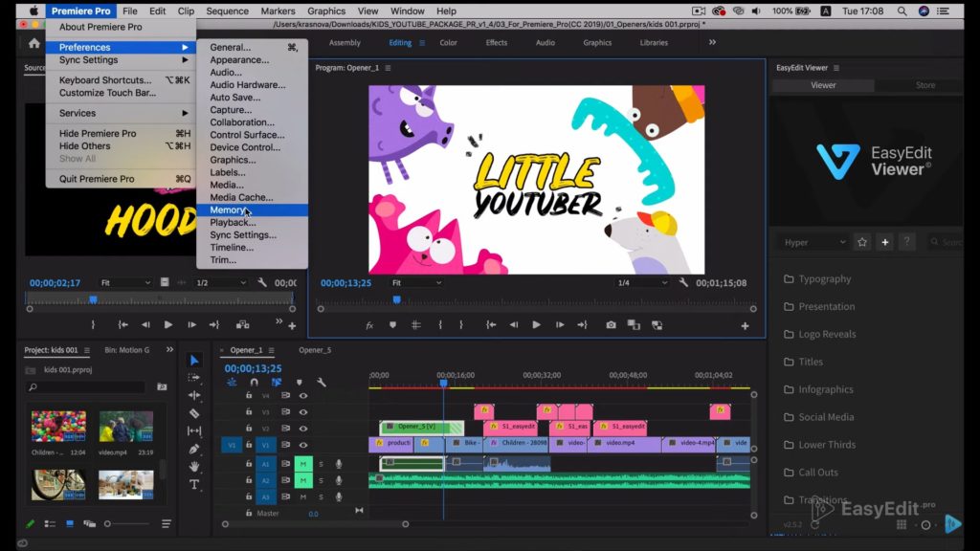Open Program monitor 1/4 resolution dropdown
Screen dimensions: 980x551
click(642, 283)
